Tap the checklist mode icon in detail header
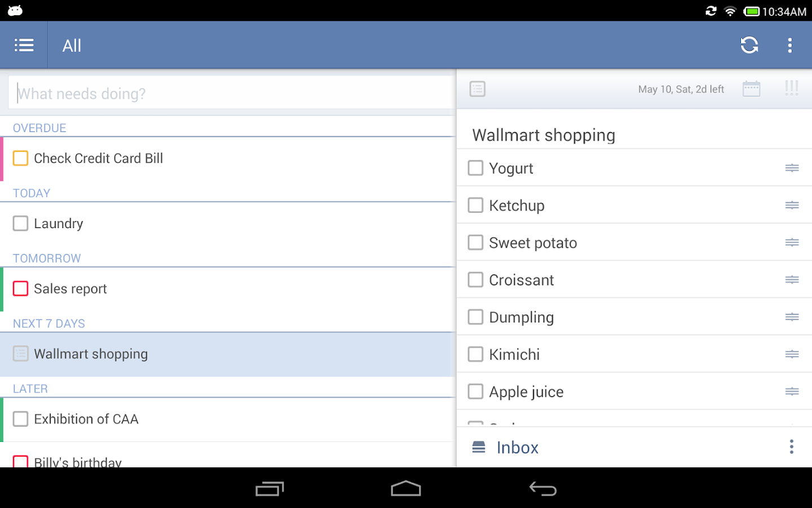 coord(478,89)
